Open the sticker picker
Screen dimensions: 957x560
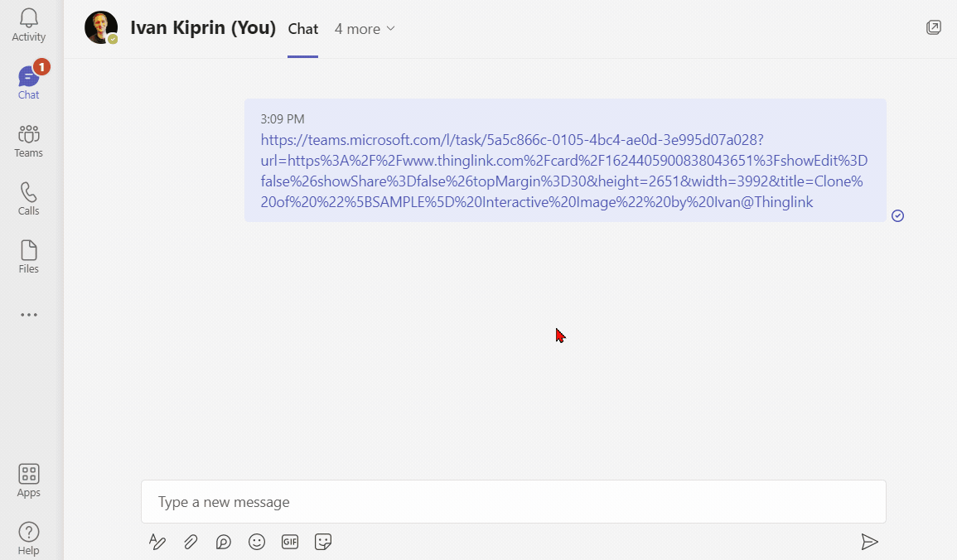point(322,541)
